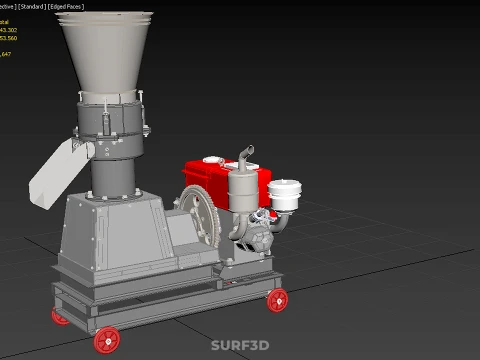Open the [Edged Faces] viewport display menu
Image resolution: width=480 pixels, height=360 pixels.
[66, 6]
